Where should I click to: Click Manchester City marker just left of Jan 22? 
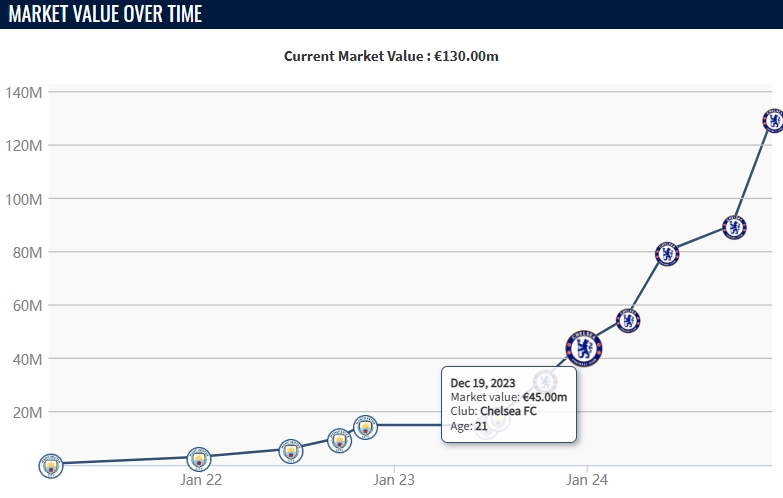click(199, 459)
